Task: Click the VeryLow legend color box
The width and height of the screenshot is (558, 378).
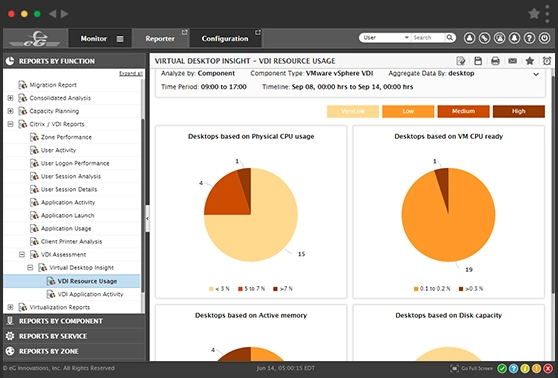Action: [353, 111]
